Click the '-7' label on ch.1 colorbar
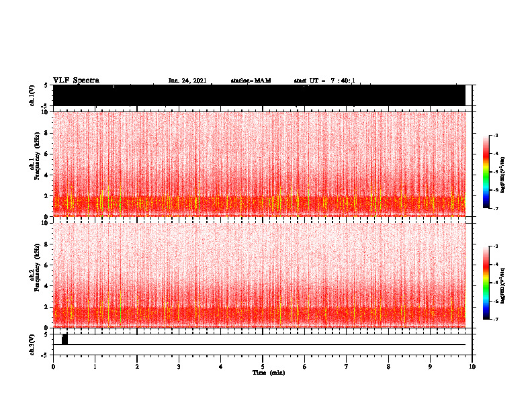This screenshot has height=411, width=532. pyautogui.click(x=495, y=208)
